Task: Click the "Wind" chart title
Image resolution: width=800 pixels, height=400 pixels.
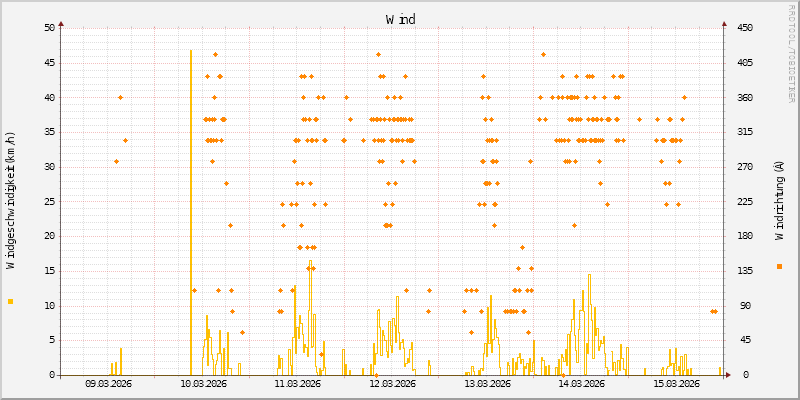Action: pyautogui.click(x=400, y=19)
